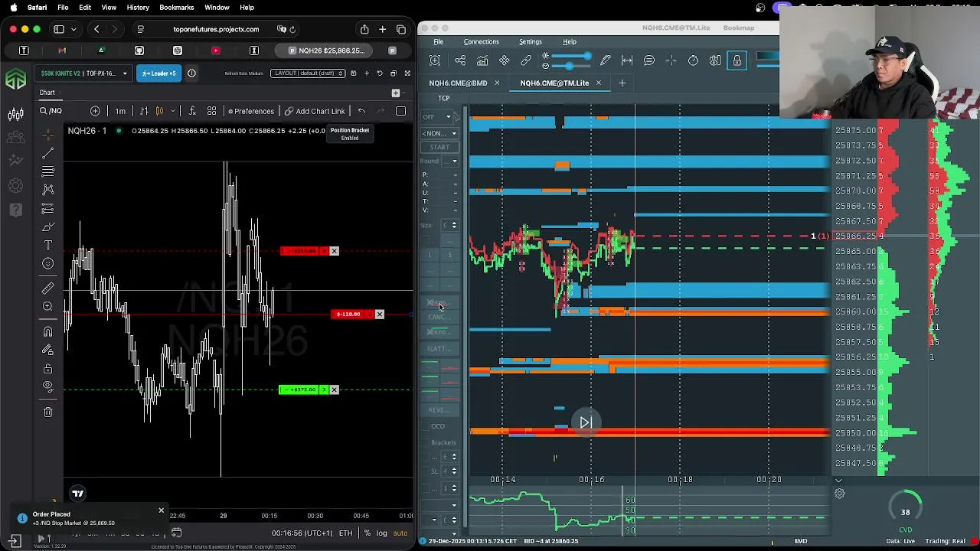
Task: Select the trend line drawing tool
Action: (x=47, y=152)
